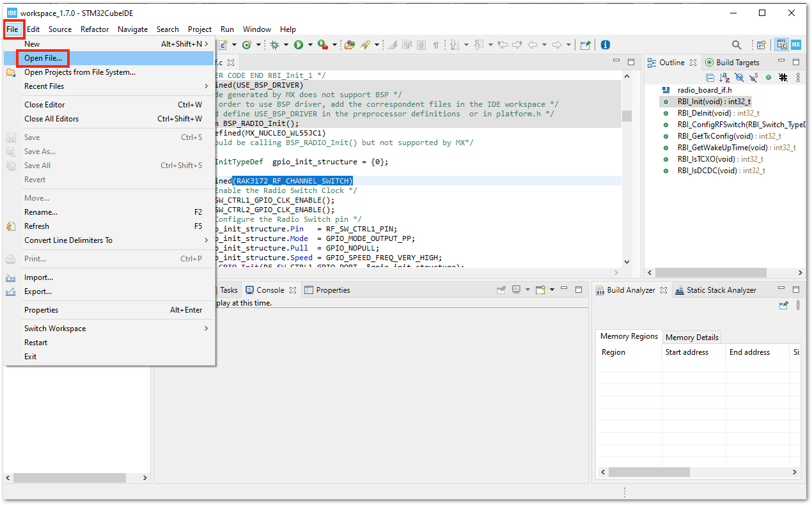Open the Edit menu in menu bar
This screenshot has width=812, height=505.
33,29
